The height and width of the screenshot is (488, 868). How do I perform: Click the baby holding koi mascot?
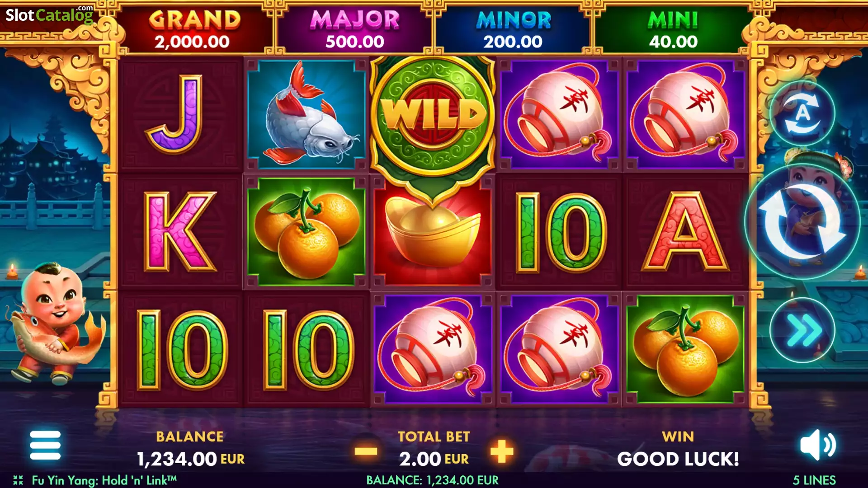tap(54, 324)
